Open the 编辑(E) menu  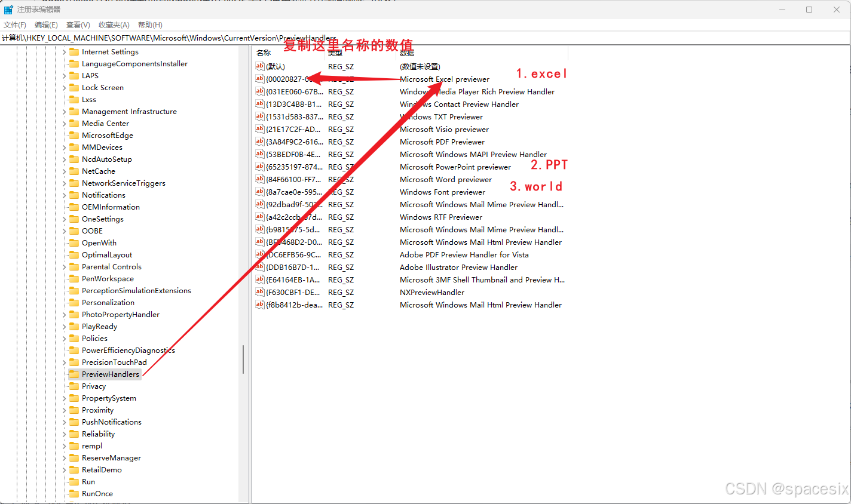(x=46, y=25)
